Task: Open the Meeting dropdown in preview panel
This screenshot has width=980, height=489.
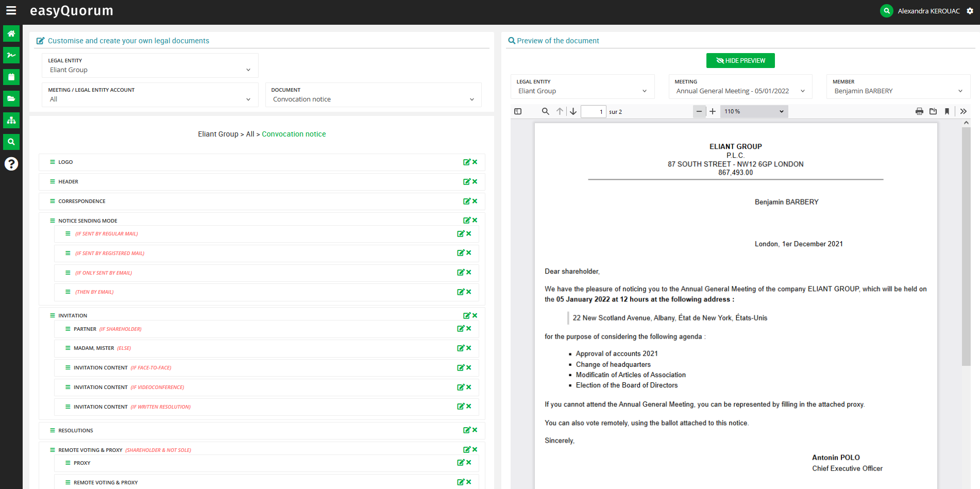Action: [x=739, y=91]
